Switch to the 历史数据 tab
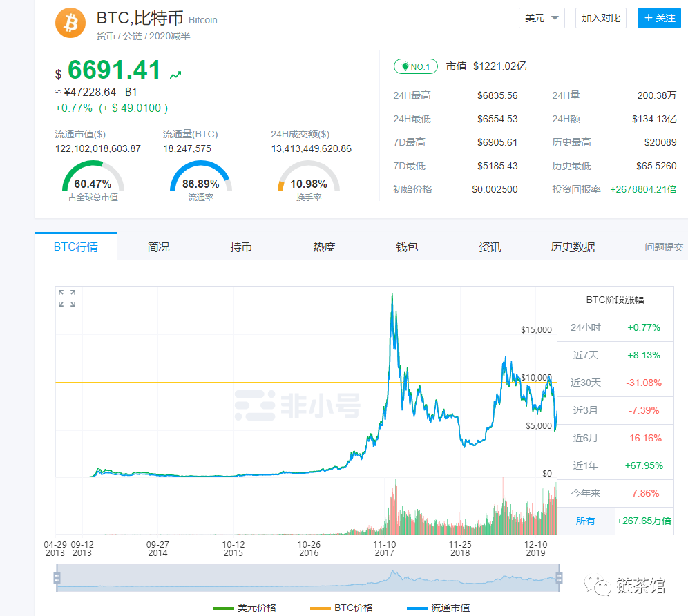Screen dimensions: 688x616 pyautogui.click(x=573, y=247)
